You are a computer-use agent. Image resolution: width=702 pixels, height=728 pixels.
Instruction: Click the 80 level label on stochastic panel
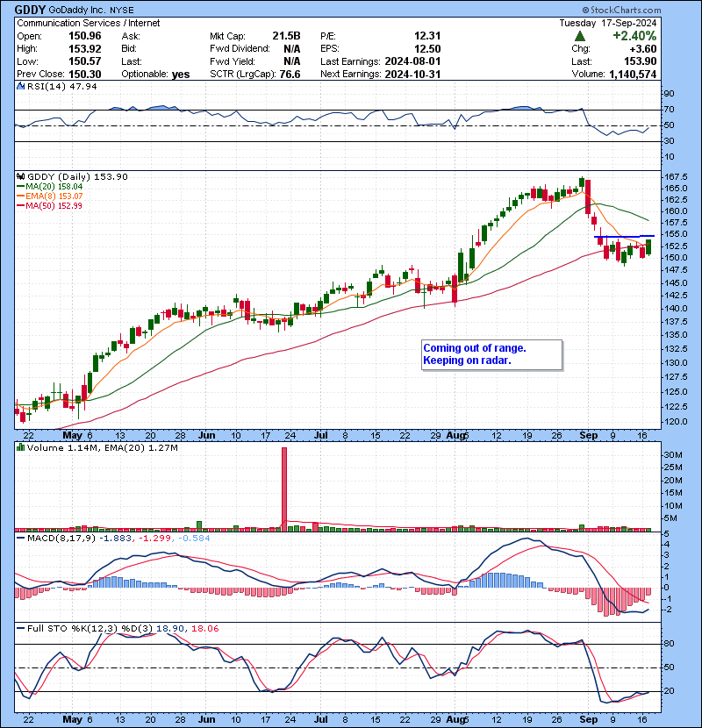[669, 644]
